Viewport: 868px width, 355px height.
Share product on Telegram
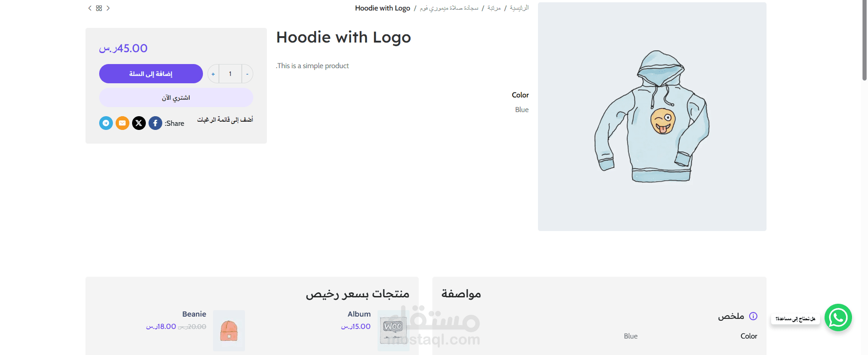106,123
